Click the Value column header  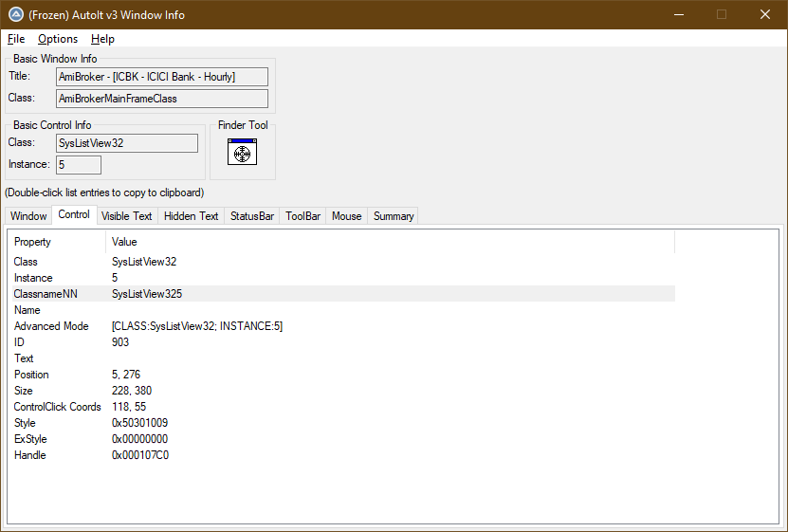390,242
